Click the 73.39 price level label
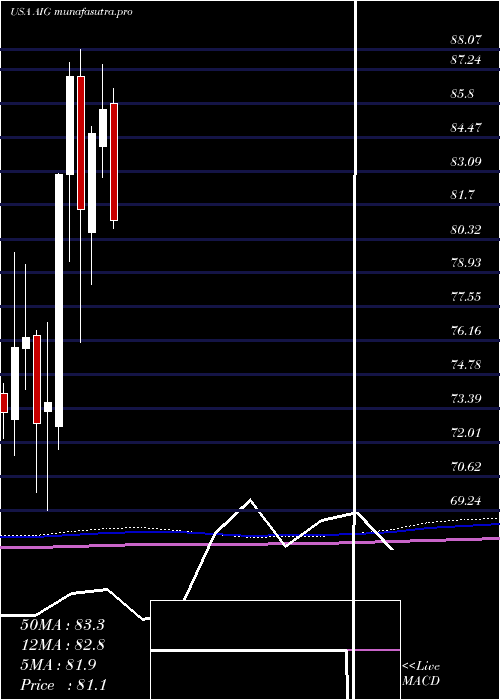500x700 pixels. click(466, 398)
